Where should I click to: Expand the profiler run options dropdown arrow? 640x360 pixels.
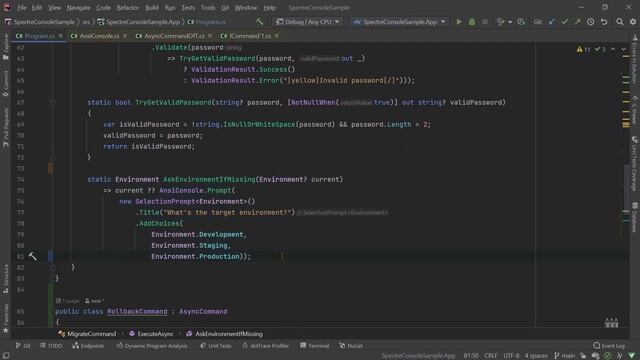(x=510, y=22)
